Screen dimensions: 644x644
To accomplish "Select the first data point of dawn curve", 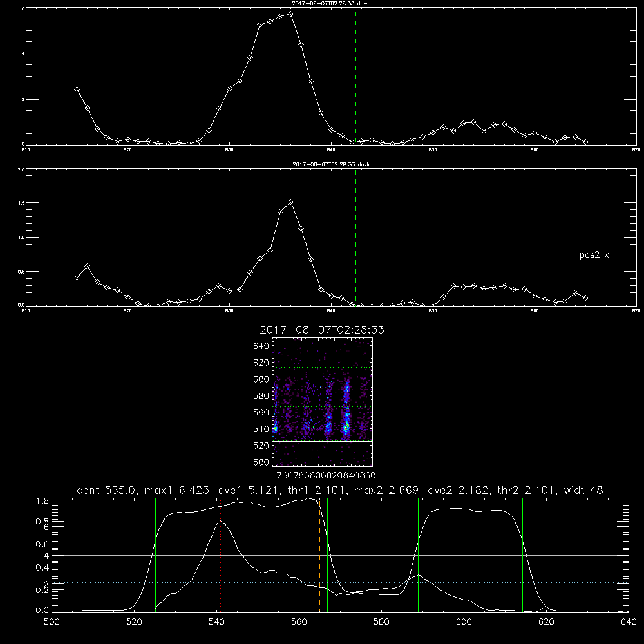I will click(77, 89).
